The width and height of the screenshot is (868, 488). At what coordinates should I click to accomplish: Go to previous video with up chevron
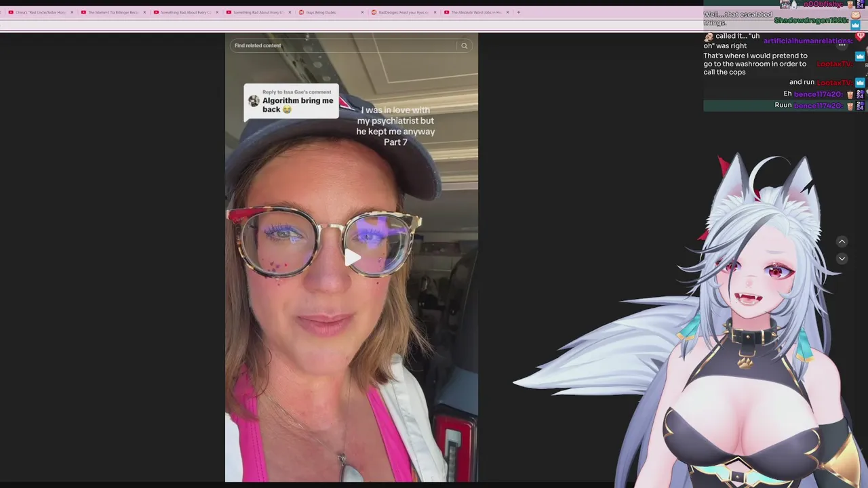pyautogui.click(x=842, y=241)
